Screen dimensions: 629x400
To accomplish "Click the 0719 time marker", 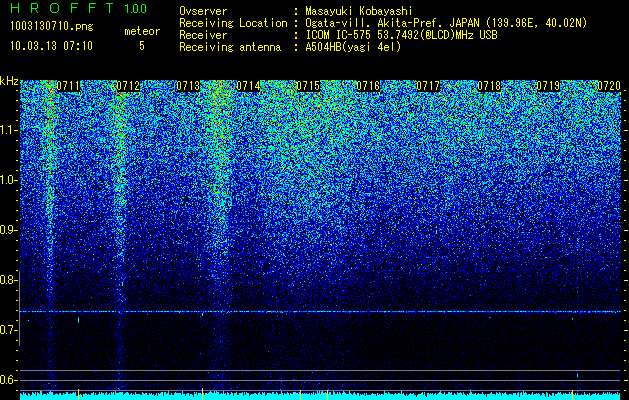I will [548, 86].
